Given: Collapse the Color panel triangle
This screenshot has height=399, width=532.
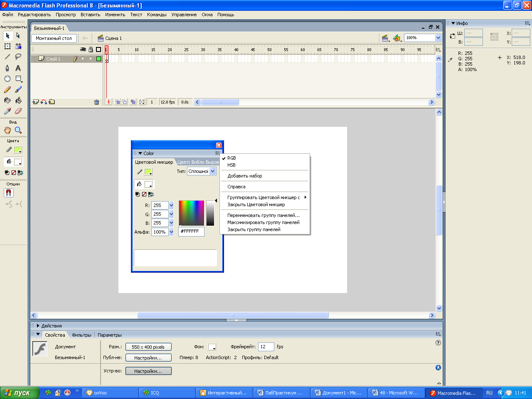Looking at the screenshot, I should coord(140,153).
